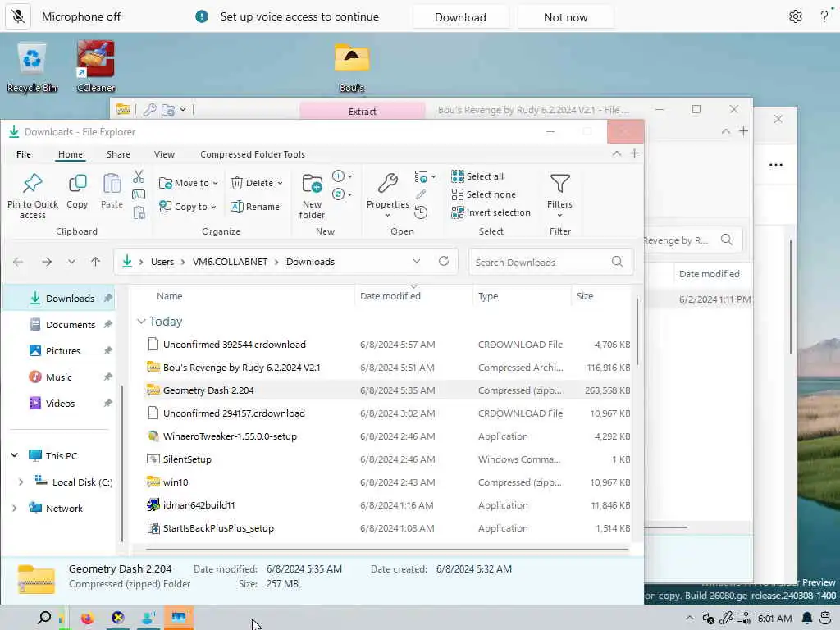Expand the recent locations dropdown
Screen dimensions: 840x630
[x=71, y=262]
